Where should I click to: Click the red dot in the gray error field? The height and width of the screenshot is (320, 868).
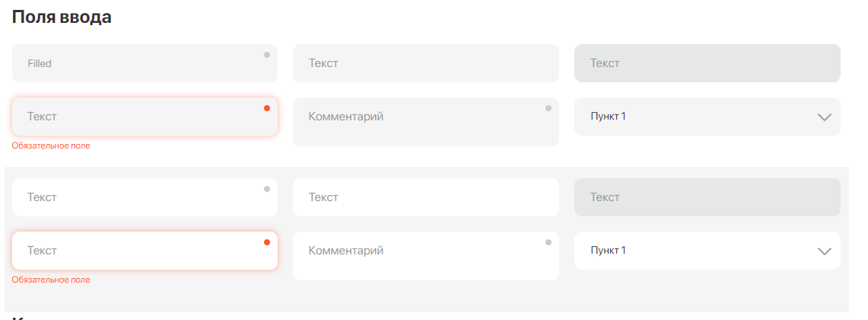[267, 108]
